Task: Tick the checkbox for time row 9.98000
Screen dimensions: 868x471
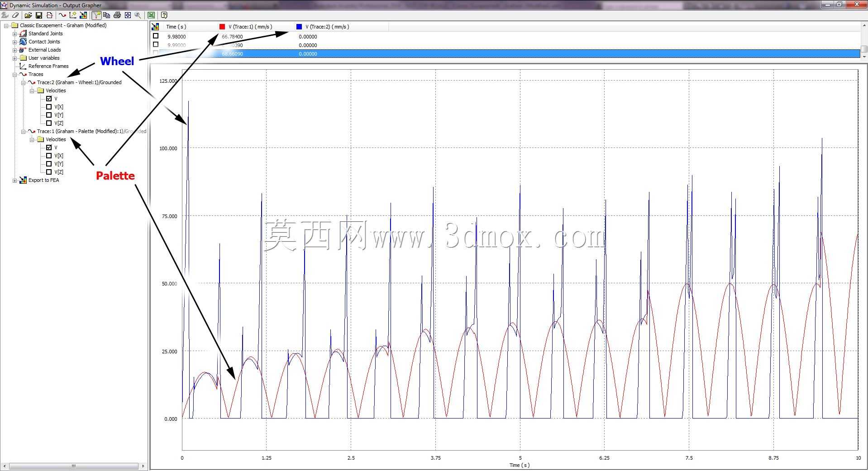Action: pyautogui.click(x=156, y=36)
